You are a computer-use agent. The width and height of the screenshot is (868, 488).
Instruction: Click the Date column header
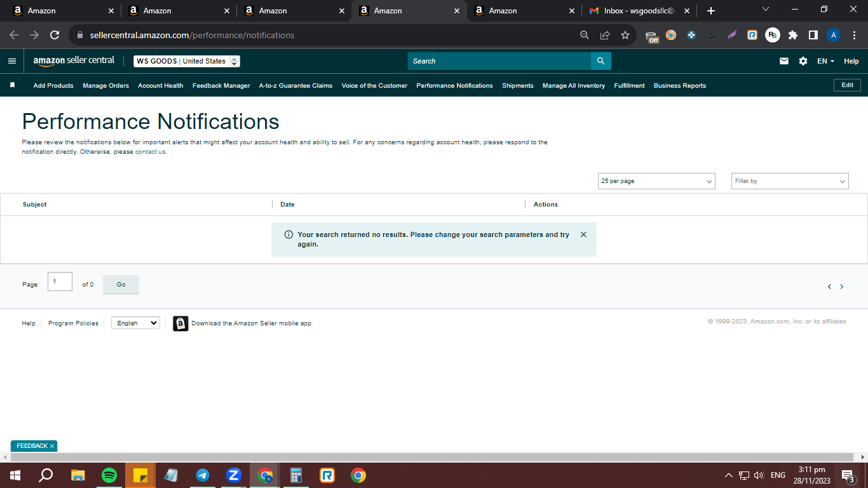(x=287, y=205)
